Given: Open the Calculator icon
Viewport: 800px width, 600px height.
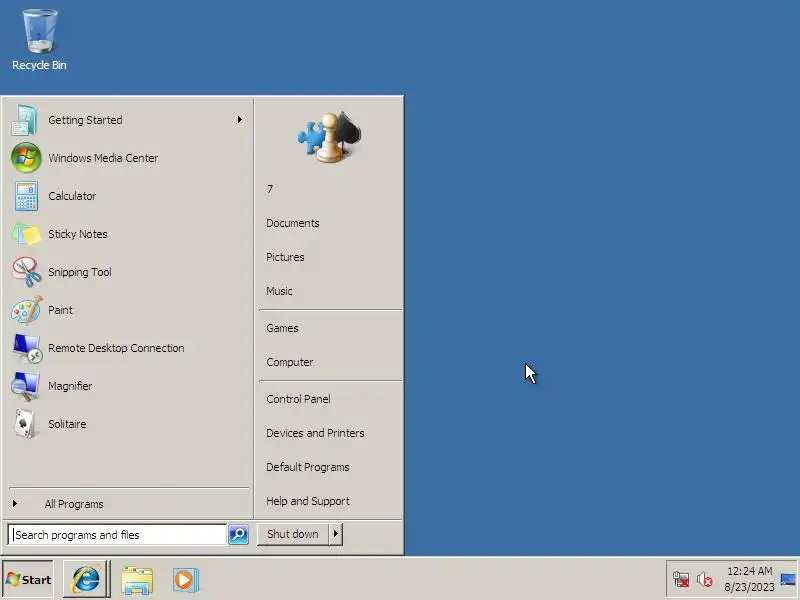Looking at the screenshot, I should [26, 196].
